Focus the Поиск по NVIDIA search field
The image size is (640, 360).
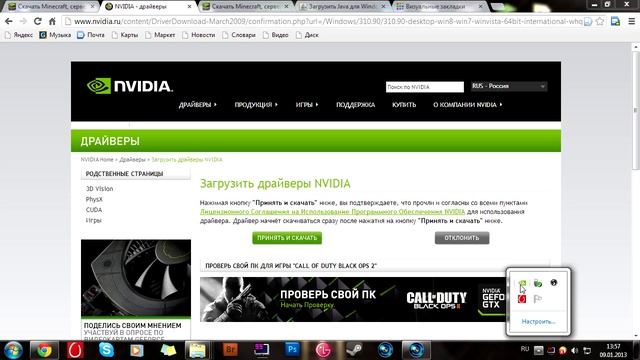[x=424, y=87]
